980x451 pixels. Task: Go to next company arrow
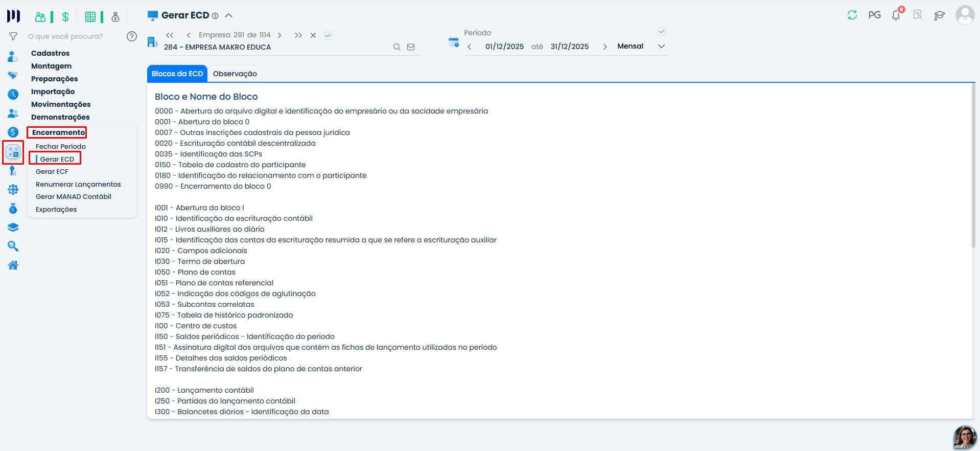pos(279,35)
